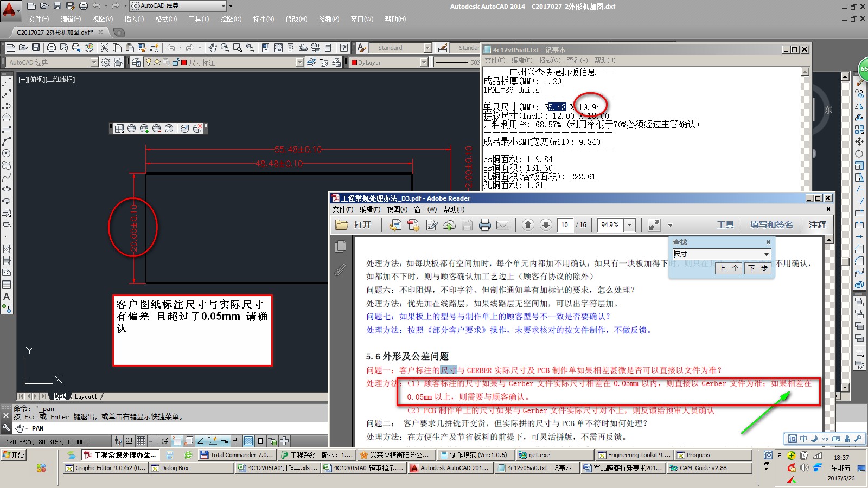Toggle Infer Constraints in status bar

click(117, 441)
